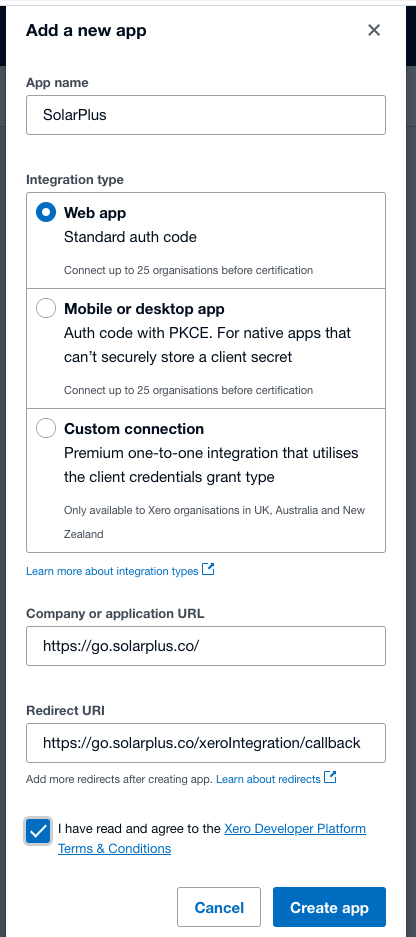416x937 pixels.
Task: Click the Create app button
Action: click(x=329, y=907)
